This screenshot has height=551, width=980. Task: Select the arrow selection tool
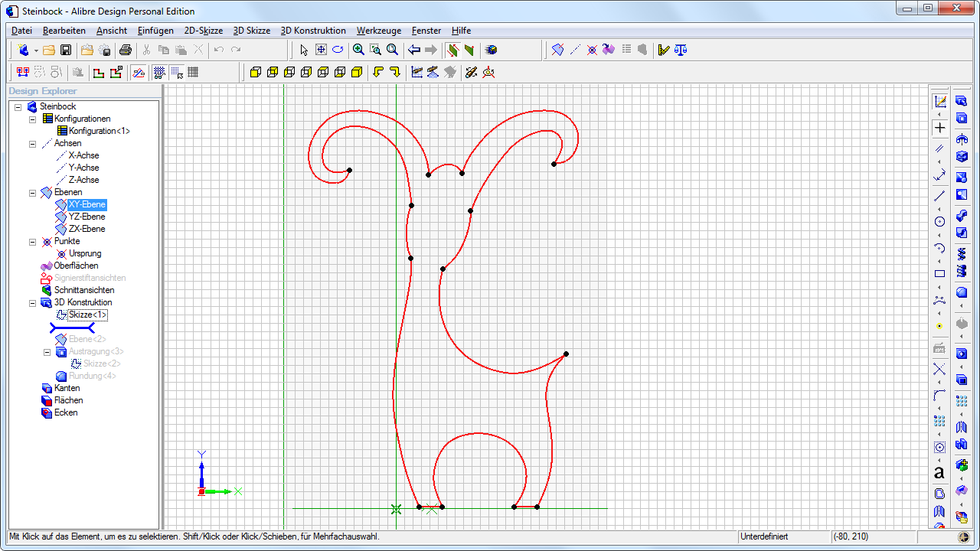(x=304, y=50)
